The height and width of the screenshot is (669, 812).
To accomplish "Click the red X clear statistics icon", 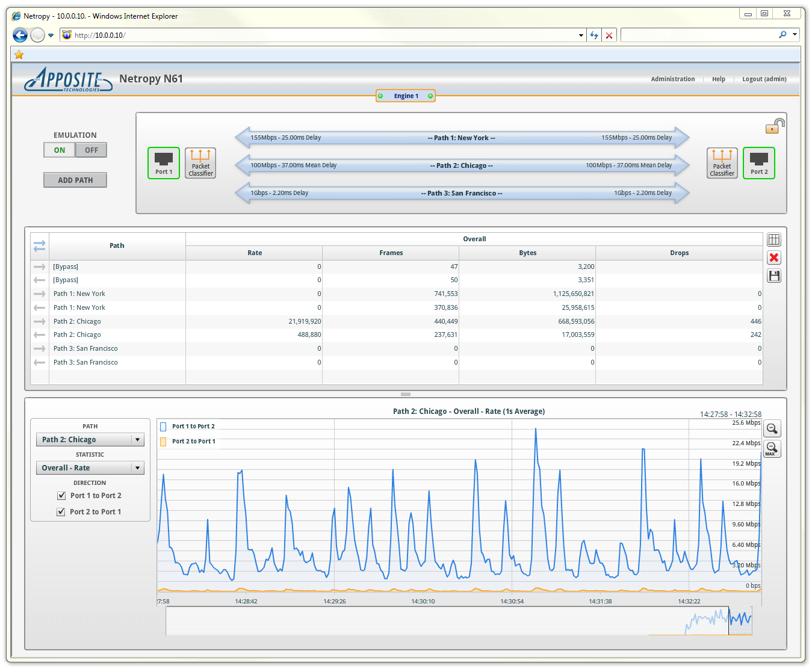I will (774, 258).
